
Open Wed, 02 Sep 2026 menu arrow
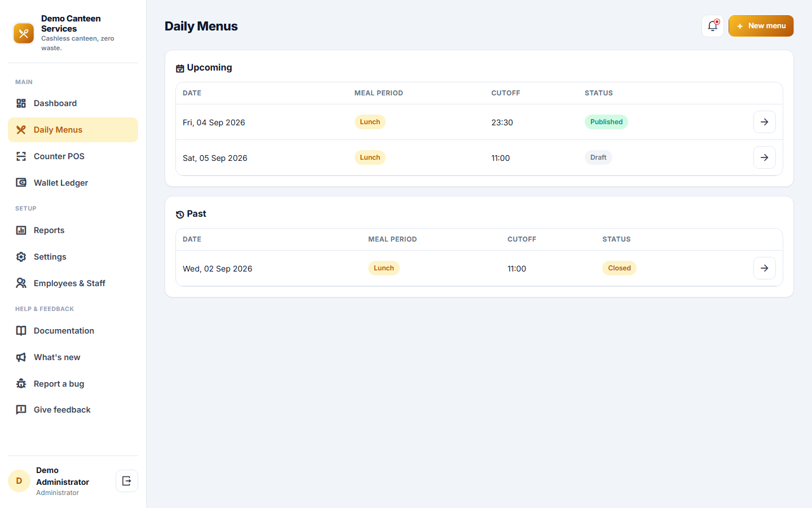(x=765, y=268)
